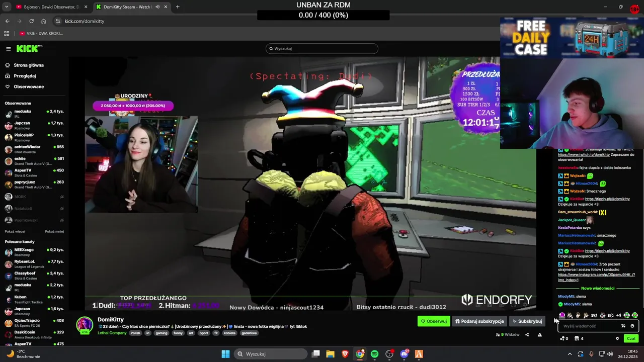Open the DomiKitty avatar with LIVE badge
This screenshot has width=644, height=362.
coord(85,325)
